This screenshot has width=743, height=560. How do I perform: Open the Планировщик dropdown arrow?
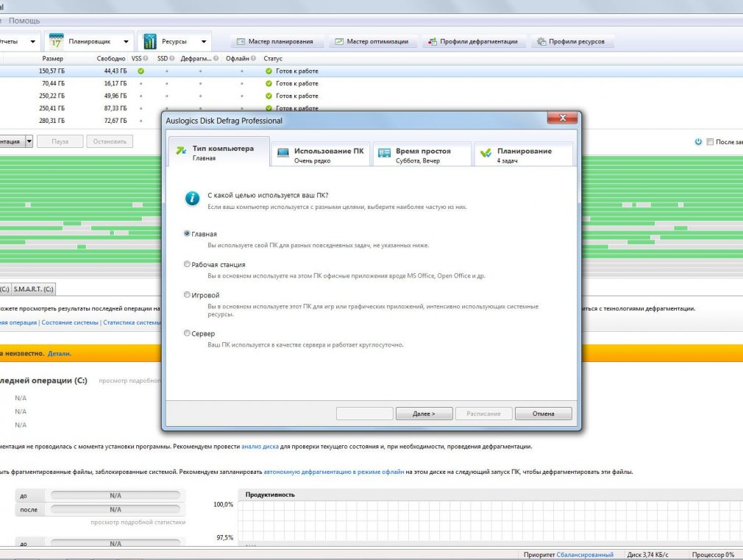click(x=126, y=42)
